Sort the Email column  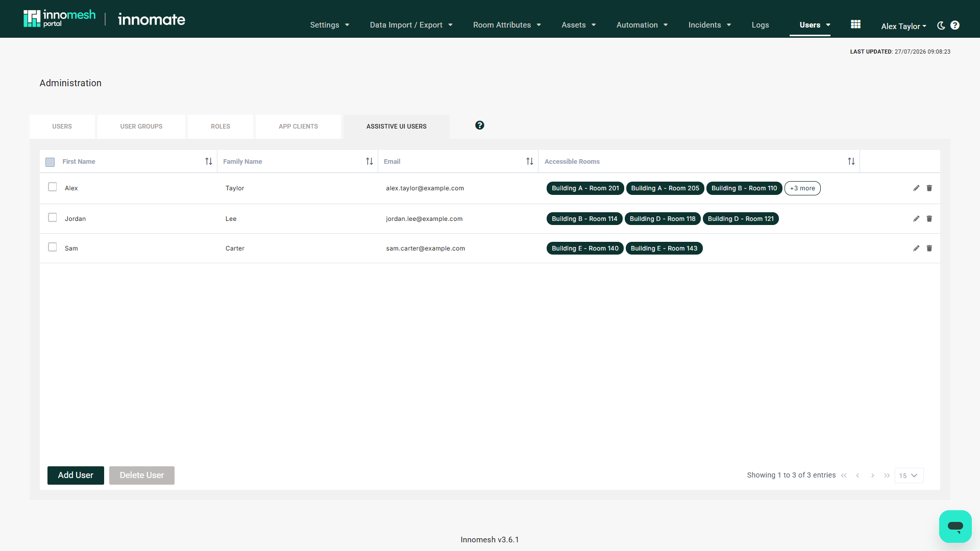point(530,162)
